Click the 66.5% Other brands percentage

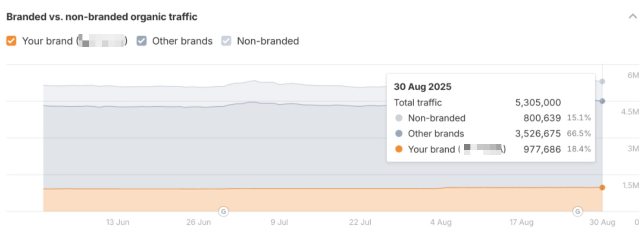click(579, 134)
